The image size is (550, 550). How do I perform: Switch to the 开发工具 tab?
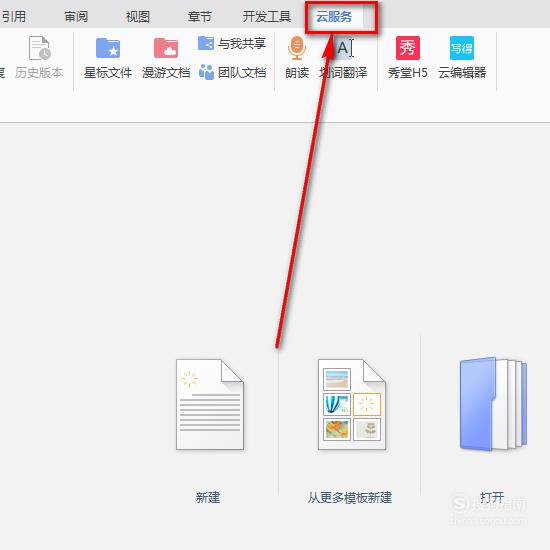click(267, 16)
